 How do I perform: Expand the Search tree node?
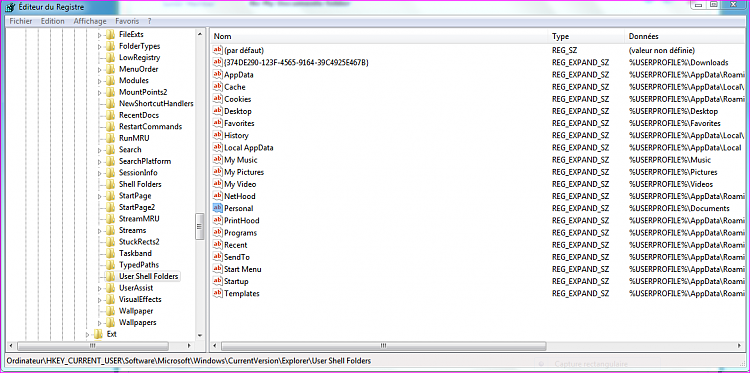click(99, 150)
